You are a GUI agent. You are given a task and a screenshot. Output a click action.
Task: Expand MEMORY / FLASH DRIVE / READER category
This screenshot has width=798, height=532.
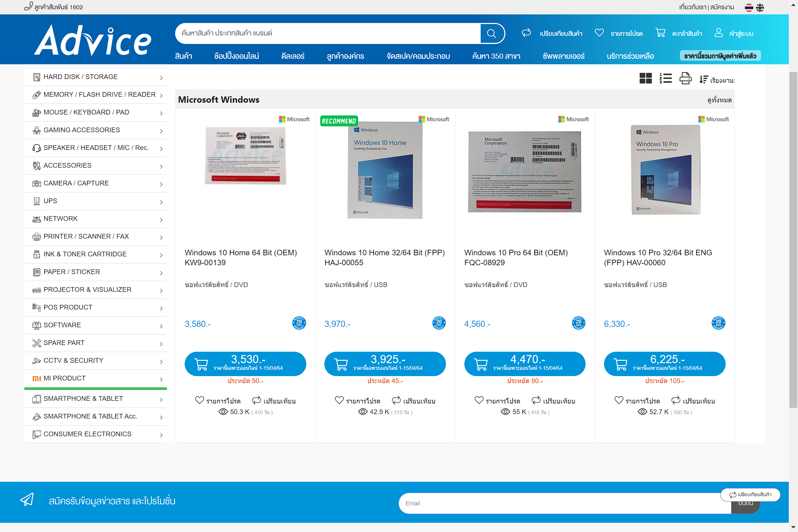click(95, 95)
